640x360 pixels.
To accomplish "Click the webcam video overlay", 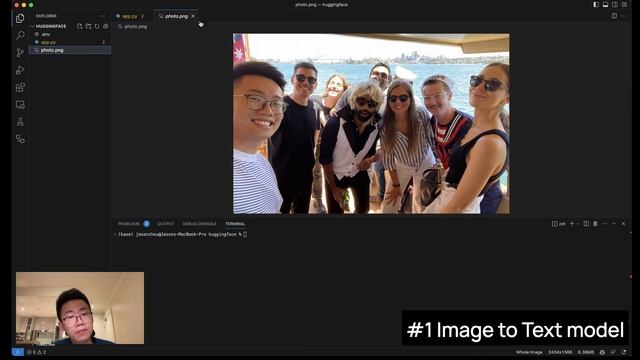I will pos(80,308).
